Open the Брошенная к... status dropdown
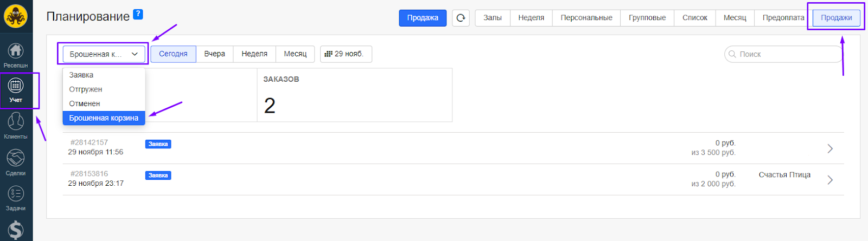 (x=104, y=54)
